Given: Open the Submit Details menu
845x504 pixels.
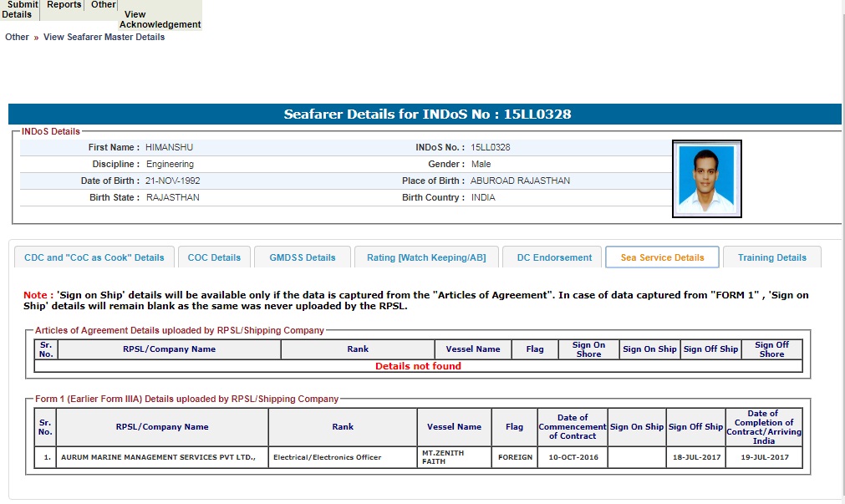Looking at the screenshot, I should pos(19,9).
